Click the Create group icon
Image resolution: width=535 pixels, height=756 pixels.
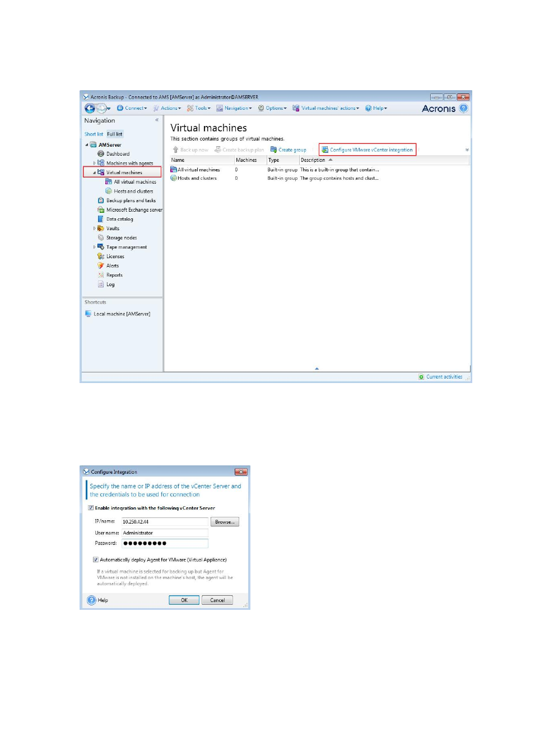coord(274,150)
